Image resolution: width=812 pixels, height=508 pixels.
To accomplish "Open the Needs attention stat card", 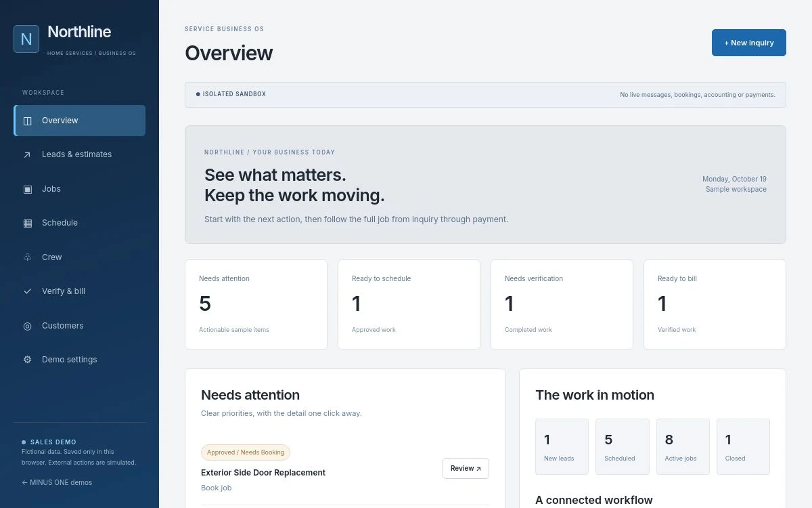I will 256,304.
